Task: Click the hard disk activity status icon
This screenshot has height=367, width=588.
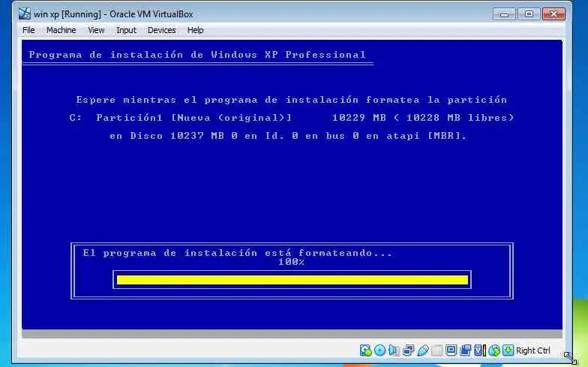Action: click(366, 350)
